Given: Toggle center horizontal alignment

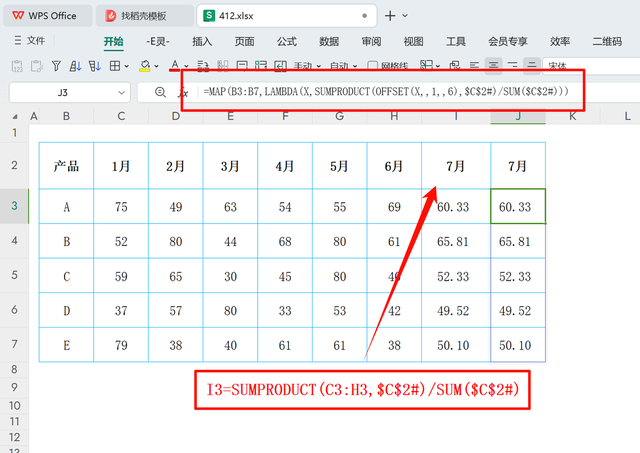Looking at the screenshot, I should [x=493, y=65].
